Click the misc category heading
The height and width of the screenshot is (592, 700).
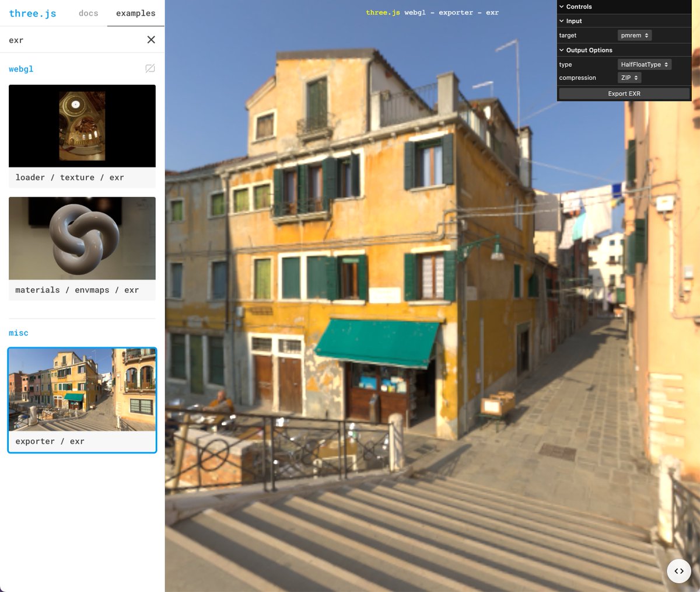tap(19, 333)
